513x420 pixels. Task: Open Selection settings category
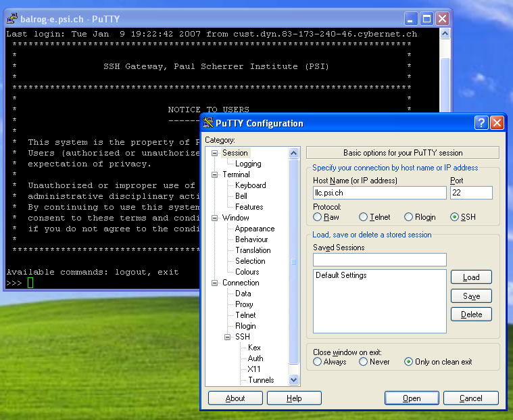click(x=250, y=261)
